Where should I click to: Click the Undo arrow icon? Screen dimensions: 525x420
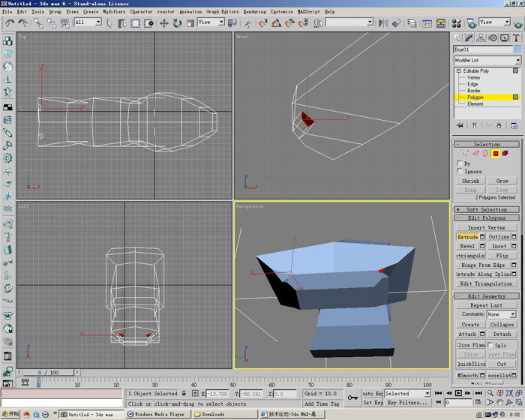tap(10, 23)
